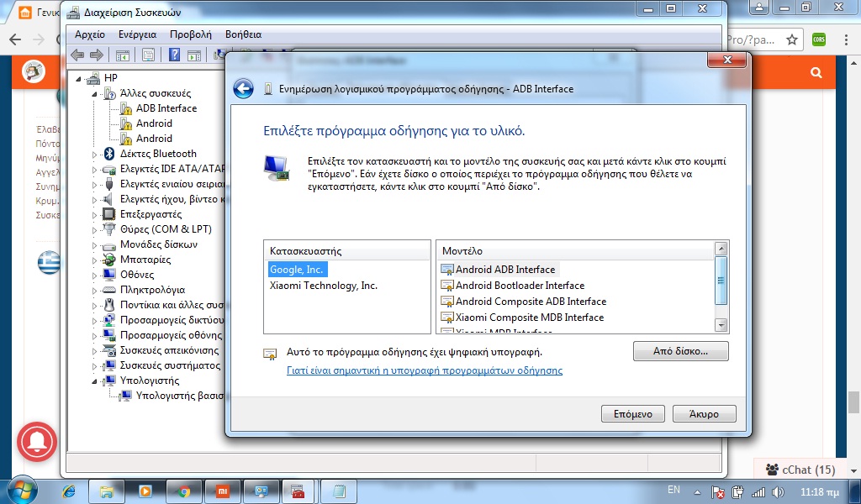Click the red notification bell icon
This screenshot has width=861, height=504.
[x=36, y=442]
